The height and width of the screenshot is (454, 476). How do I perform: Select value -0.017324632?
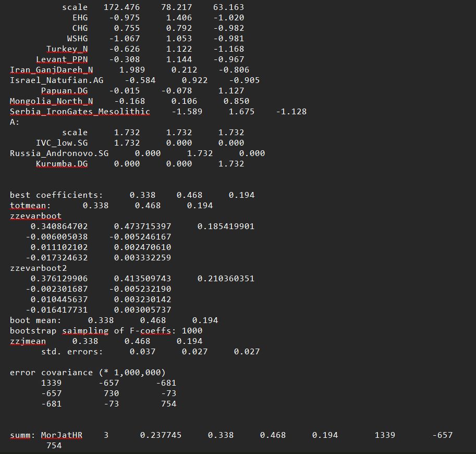(x=57, y=258)
